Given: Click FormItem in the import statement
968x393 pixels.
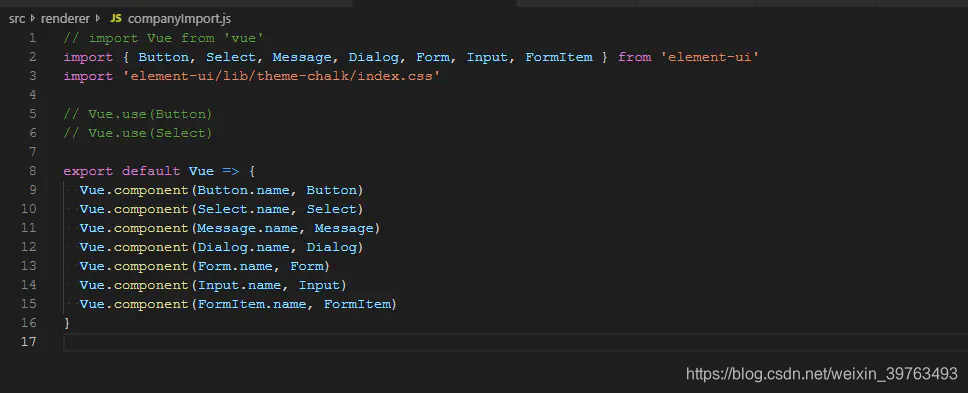Looking at the screenshot, I should coord(559,57).
